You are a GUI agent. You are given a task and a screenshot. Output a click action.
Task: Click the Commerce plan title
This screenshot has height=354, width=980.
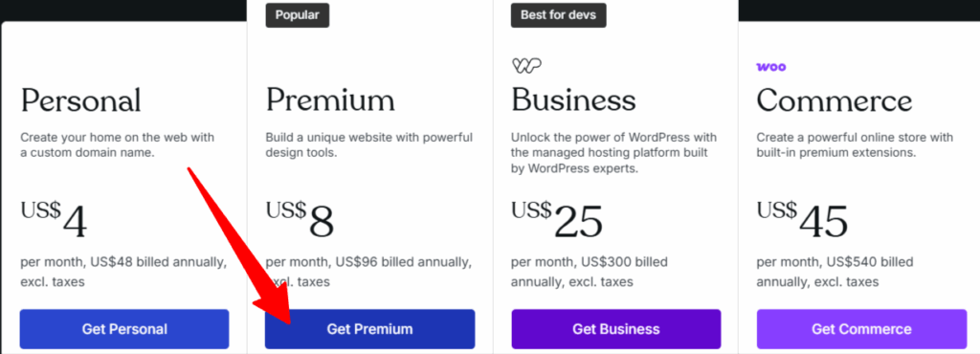click(835, 100)
